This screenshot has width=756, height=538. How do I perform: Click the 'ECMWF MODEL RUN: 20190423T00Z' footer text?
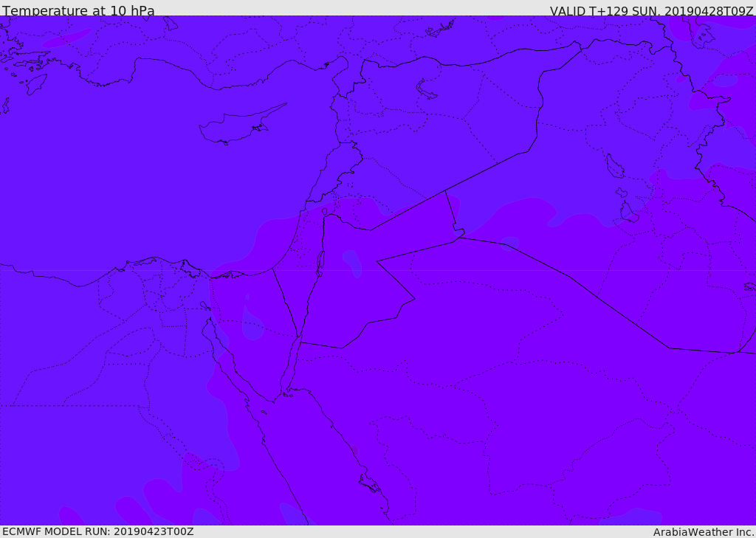point(98,532)
